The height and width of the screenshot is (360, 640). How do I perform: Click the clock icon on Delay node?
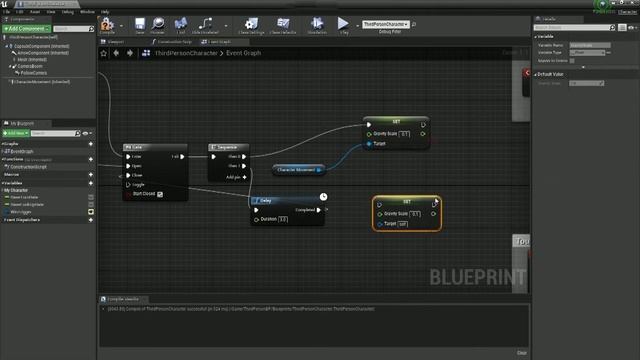pyautogui.click(x=323, y=197)
